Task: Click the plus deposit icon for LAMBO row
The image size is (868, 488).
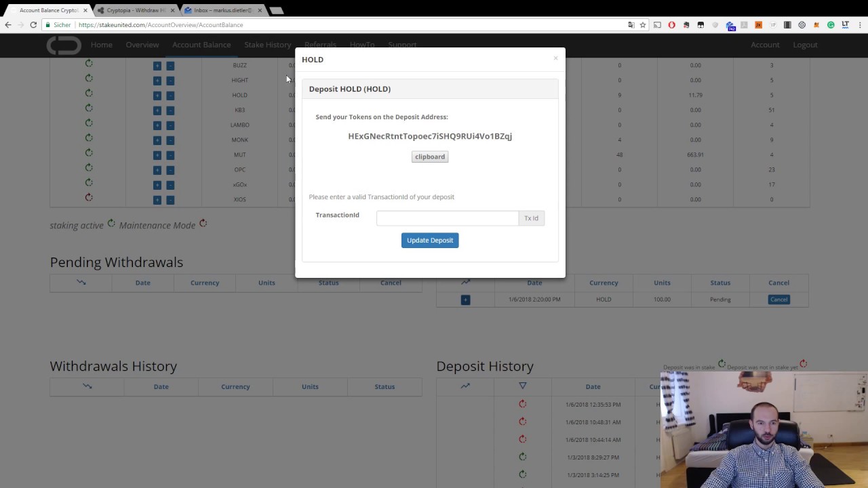Action: click(x=157, y=125)
